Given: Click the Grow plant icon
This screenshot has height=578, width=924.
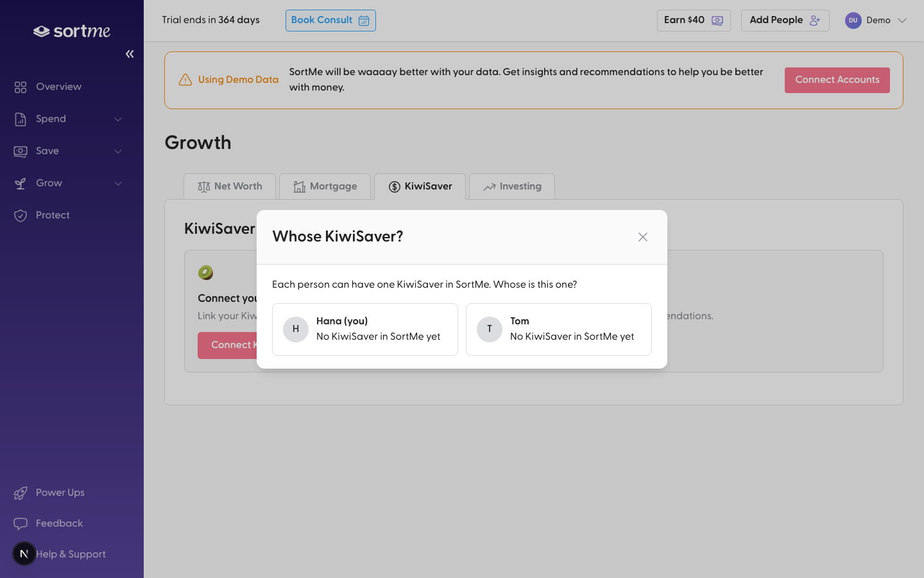Looking at the screenshot, I should click(21, 183).
